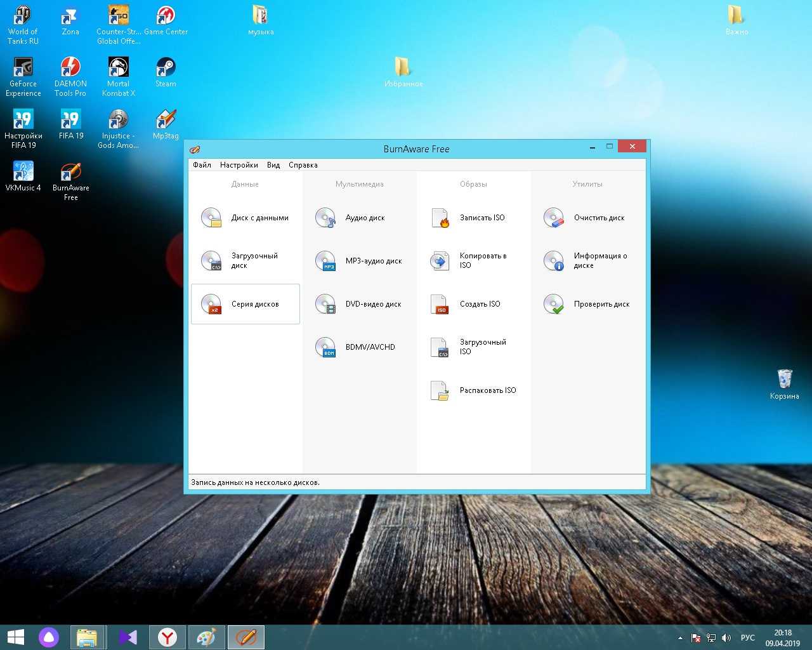Click the Записать ISO label
Viewport: 812px width, 650px height.
pyautogui.click(x=482, y=218)
